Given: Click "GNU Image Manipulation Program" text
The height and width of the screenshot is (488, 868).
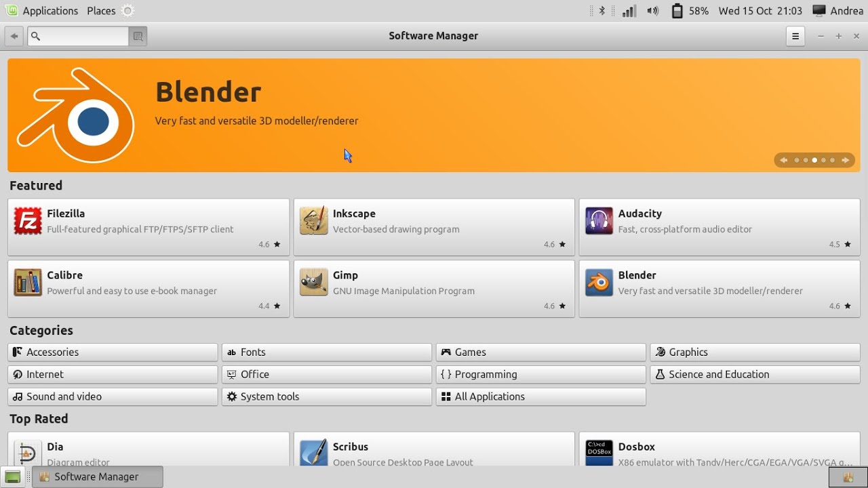Looking at the screenshot, I should (403, 291).
